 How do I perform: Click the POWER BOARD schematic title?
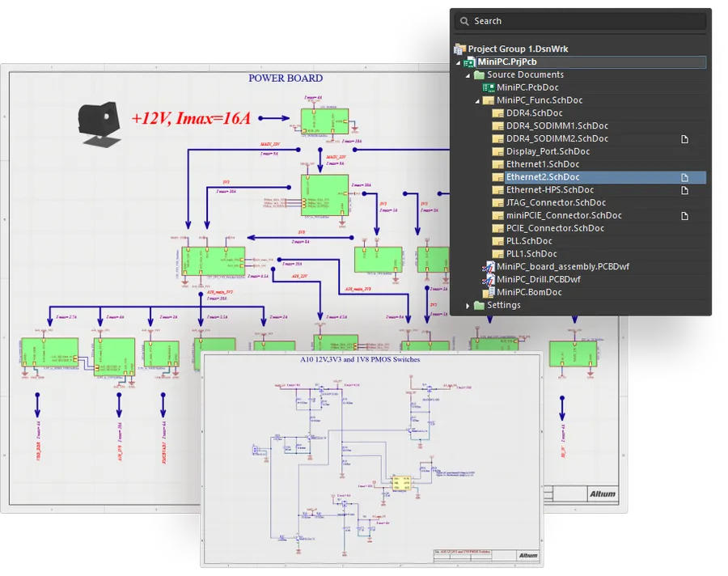pos(286,78)
